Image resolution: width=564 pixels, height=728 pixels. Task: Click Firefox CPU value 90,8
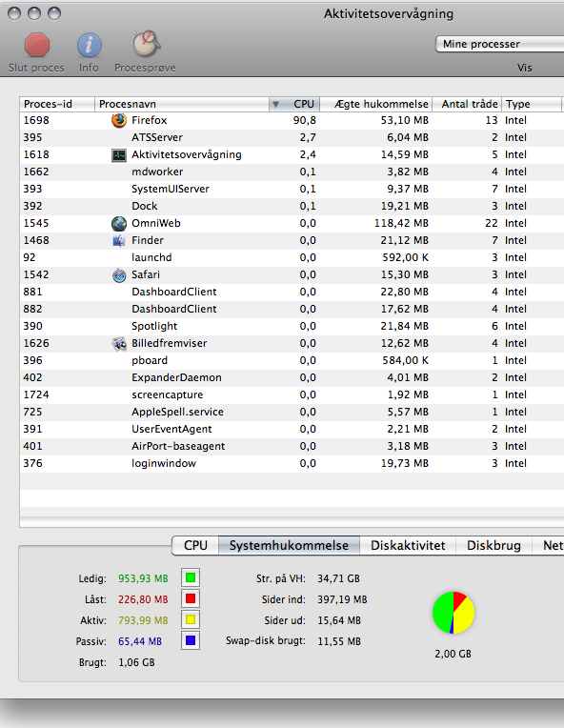[305, 120]
